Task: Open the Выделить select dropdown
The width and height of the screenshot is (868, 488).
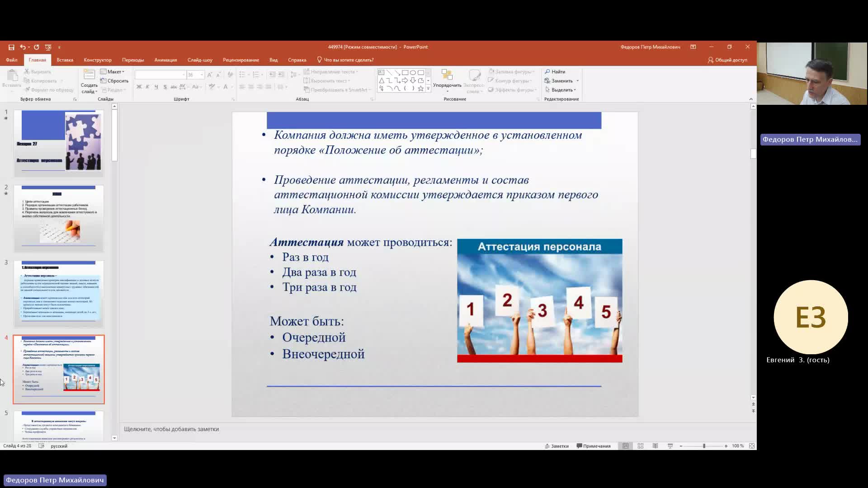Action: [x=561, y=90]
